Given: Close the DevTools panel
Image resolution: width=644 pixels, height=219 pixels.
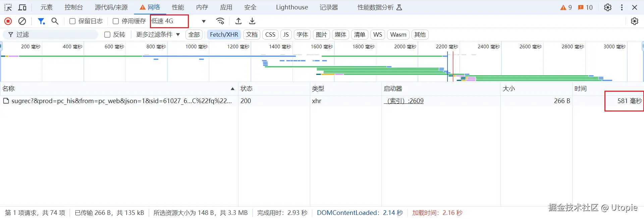Looking at the screenshot, I should point(635,7).
